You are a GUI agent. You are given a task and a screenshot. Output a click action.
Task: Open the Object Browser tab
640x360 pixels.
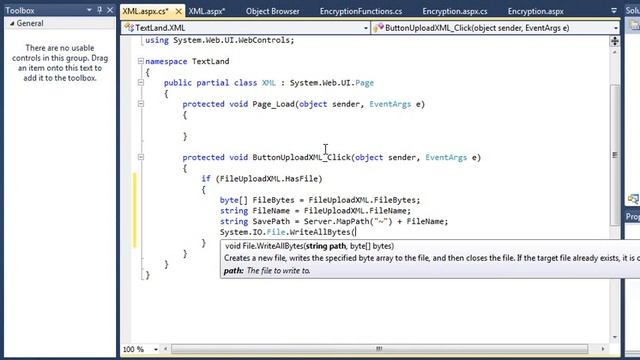272,11
